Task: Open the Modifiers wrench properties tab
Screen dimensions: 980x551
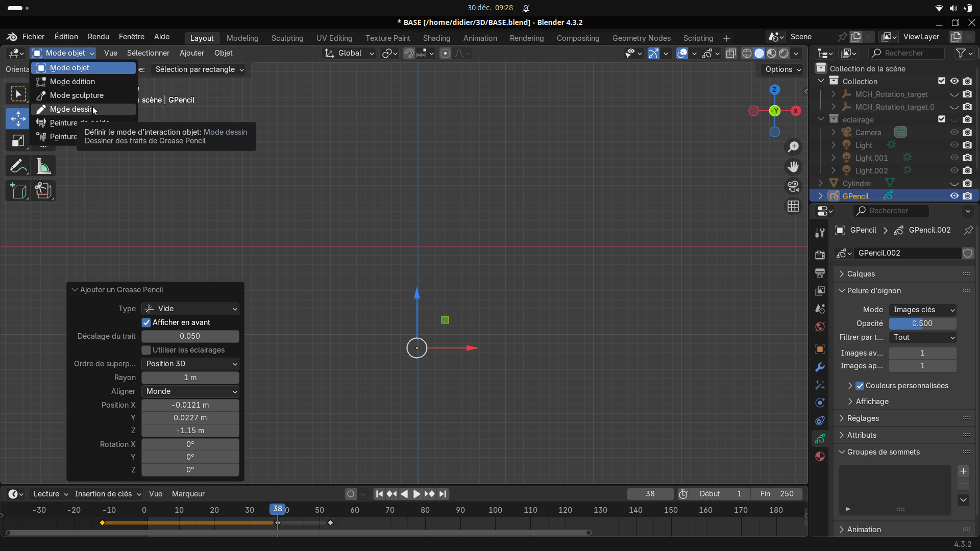Action: [820, 367]
